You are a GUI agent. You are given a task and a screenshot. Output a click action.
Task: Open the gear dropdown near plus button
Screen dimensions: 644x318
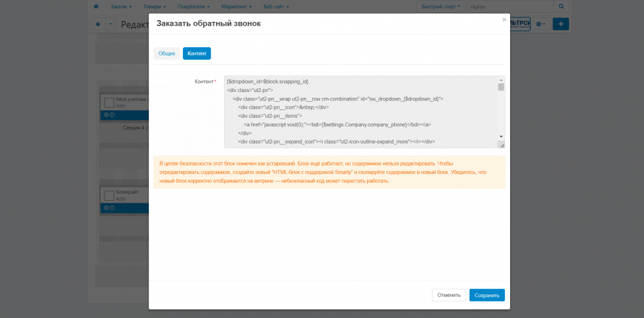coord(540,24)
